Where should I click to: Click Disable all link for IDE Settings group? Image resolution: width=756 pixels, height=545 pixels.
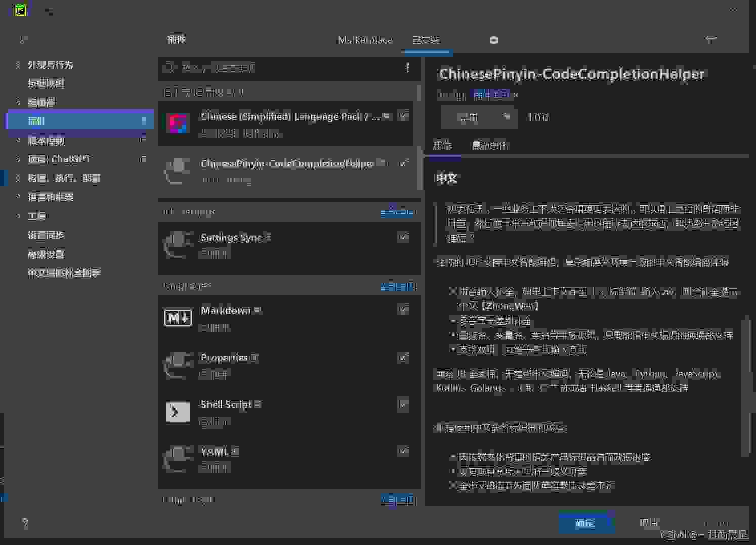pos(398,212)
